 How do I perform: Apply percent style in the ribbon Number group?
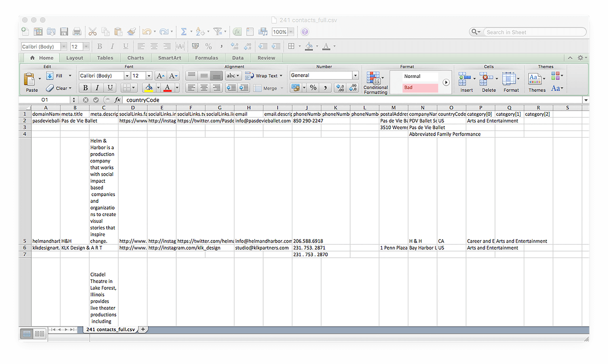313,88
